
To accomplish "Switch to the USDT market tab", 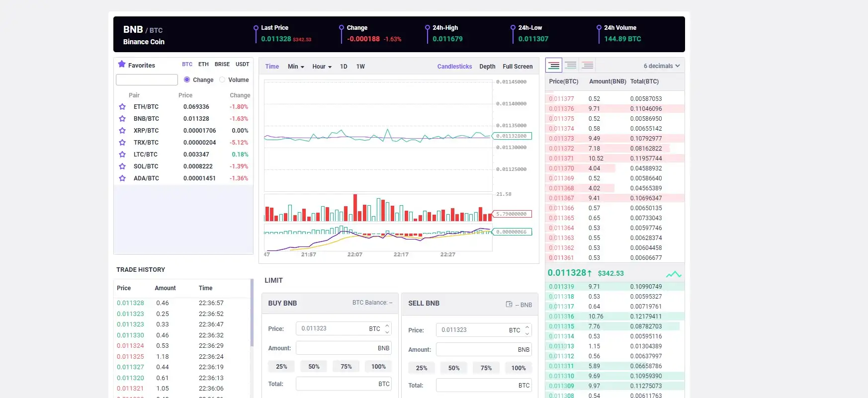I will (242, 65).
